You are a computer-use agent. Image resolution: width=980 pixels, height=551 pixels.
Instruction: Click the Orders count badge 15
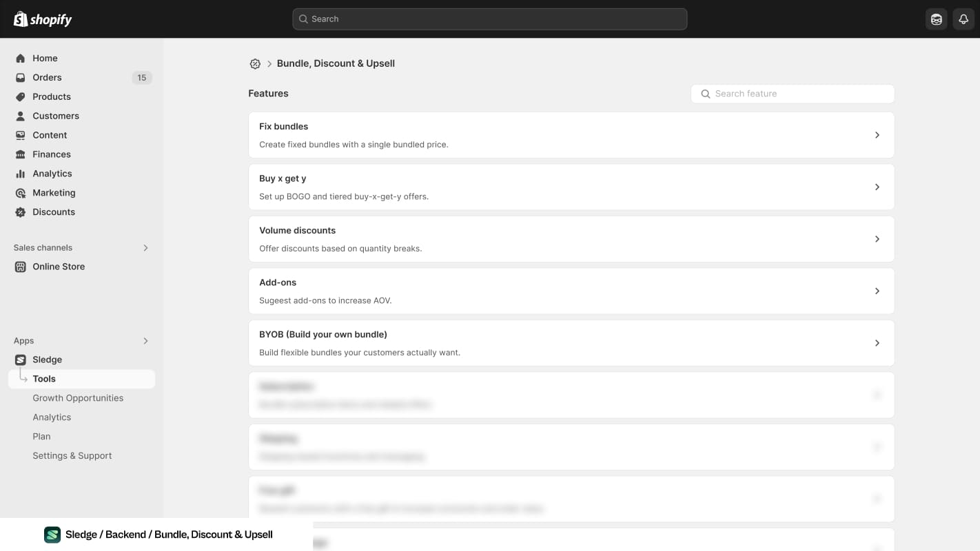click(142, 78)
